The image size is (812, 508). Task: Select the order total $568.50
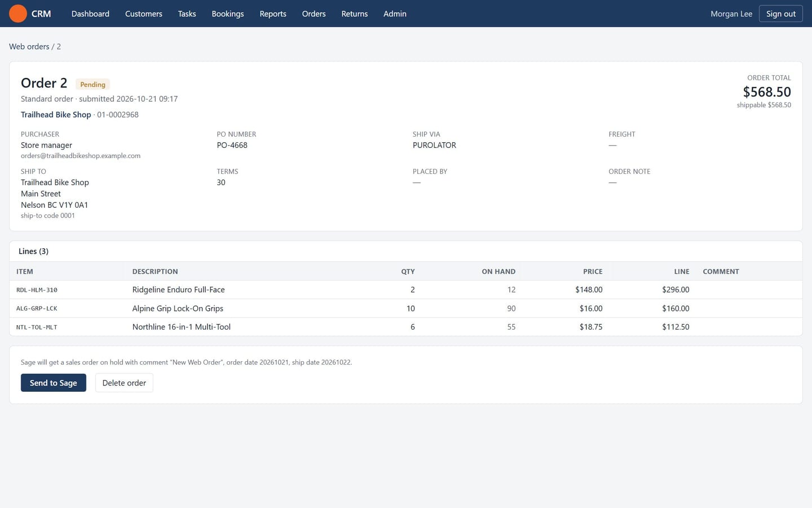point(767,91)
